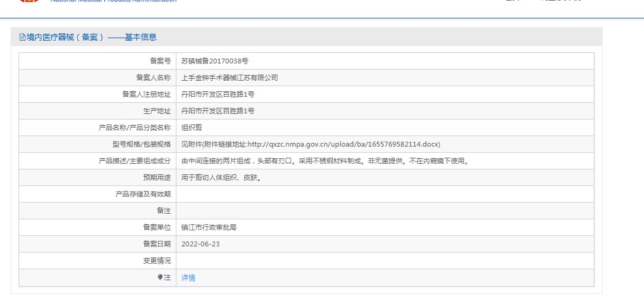The height and width of the screenshot is (300, 644).
Task: Click the 产品名称/产品分类名称 label
Action: click(x=134, y=128)
